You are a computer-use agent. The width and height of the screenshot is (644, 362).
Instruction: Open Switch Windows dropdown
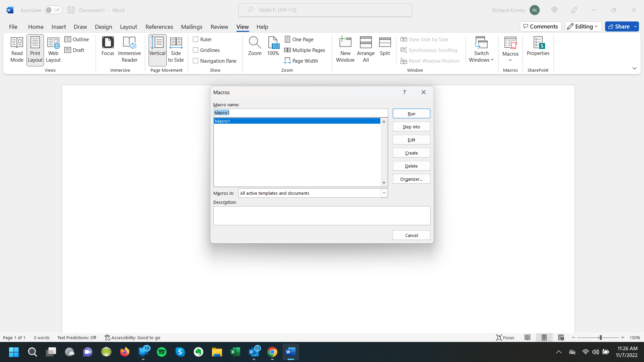[x=481, y=50]
